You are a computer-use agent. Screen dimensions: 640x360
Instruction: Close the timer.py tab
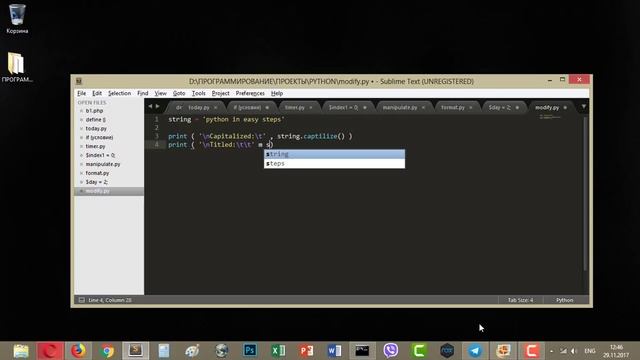click(x=311, y=107)
